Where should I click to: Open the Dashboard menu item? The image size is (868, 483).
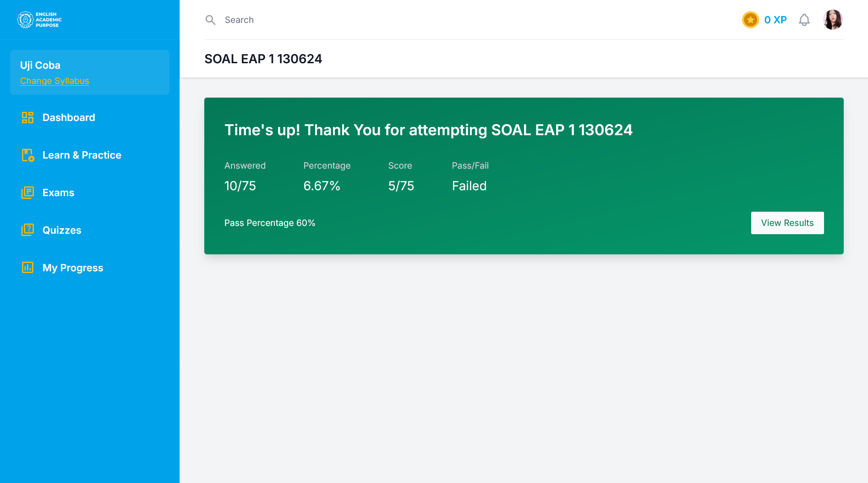(x=69, y=118)
